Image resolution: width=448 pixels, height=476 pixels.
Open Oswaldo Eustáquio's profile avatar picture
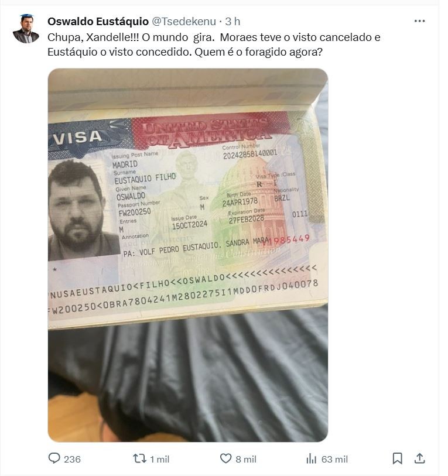(26, 29)
